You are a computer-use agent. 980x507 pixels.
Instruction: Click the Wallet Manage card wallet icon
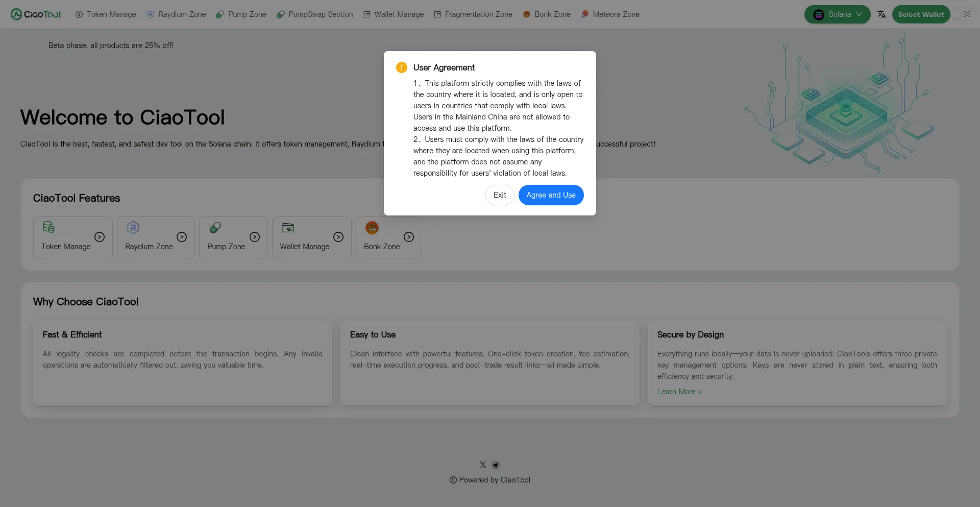coord(288,228)
